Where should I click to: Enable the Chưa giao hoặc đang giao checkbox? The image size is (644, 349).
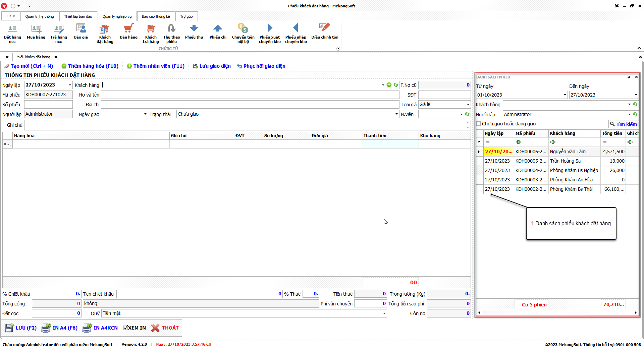[x=479, y=124]
